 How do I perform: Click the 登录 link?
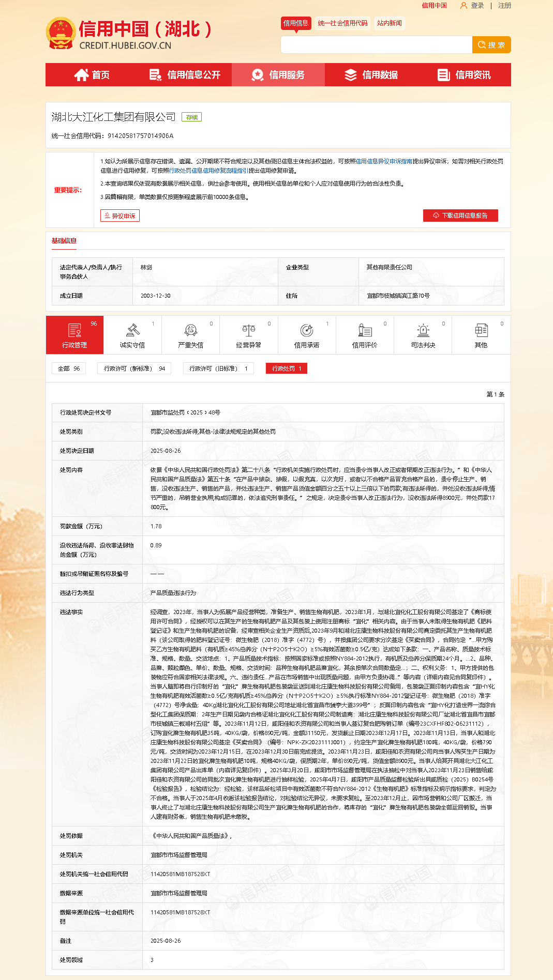(477, 6)
